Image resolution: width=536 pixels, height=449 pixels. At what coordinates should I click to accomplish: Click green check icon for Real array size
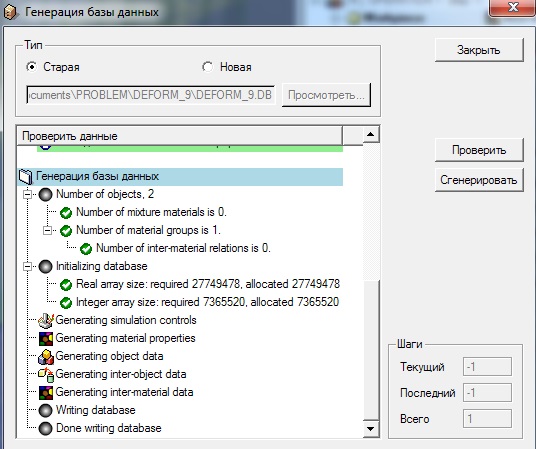click(x=66, y=285)
